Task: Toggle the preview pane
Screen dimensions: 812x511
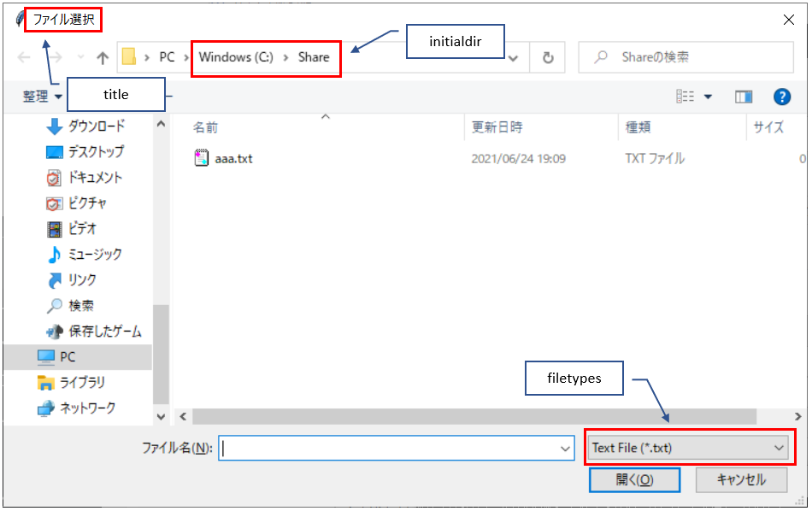Action: [744, 97]
